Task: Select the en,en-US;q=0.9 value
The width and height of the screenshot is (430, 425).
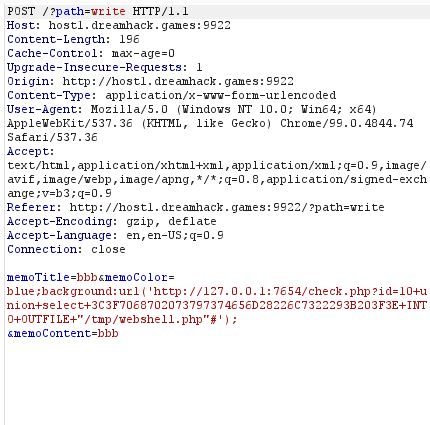Action: [175, 236]
